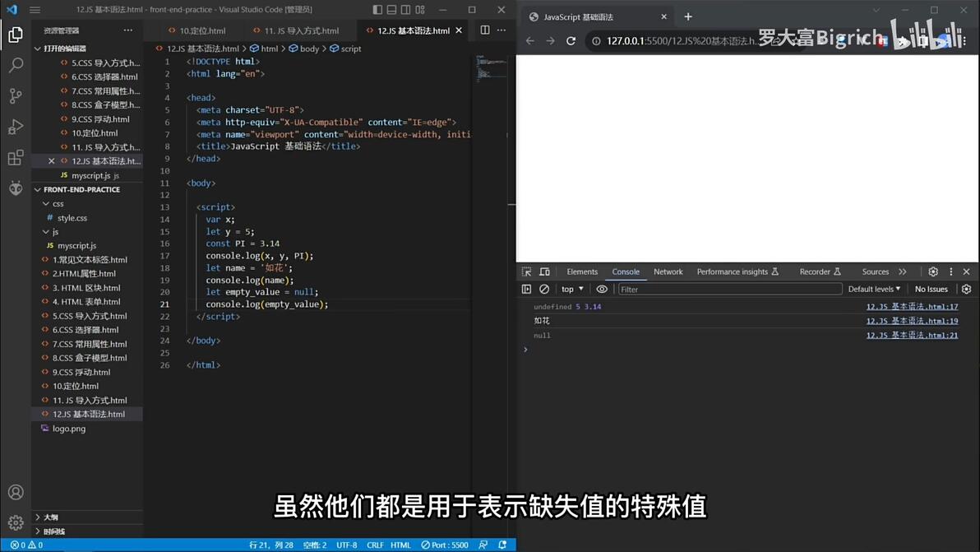Close the 12.JS 基本语法.html editor tab
Image resolution: width=980 pixels, height=552 pixels.
pyautogui.click(x=459, y=30)
